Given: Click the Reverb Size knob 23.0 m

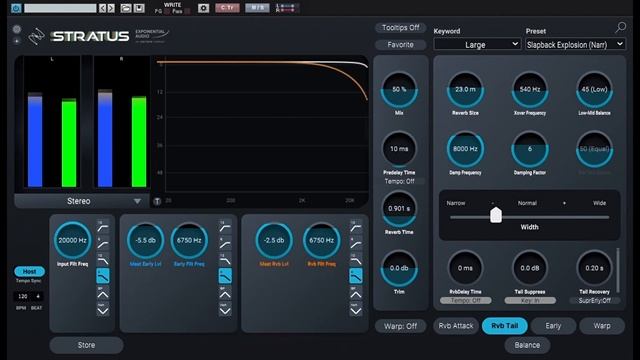Looking at the screenshot, I should [x=465, y=90].
